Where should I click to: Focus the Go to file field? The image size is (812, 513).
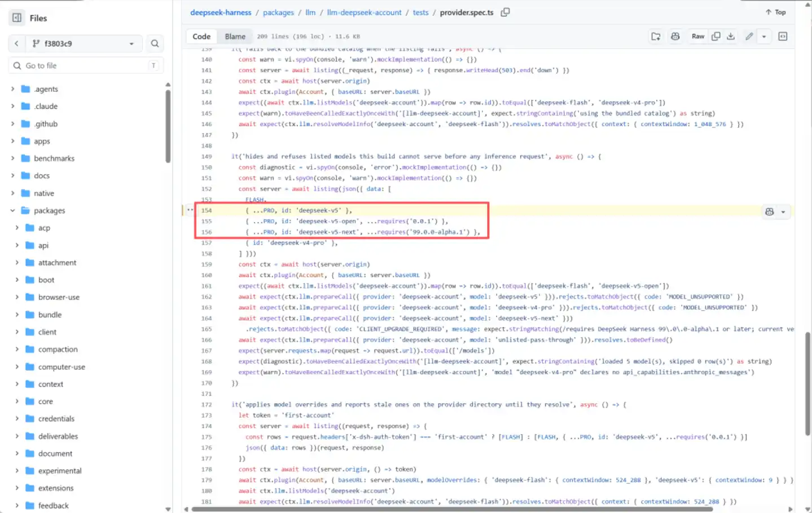click(86, 65)
